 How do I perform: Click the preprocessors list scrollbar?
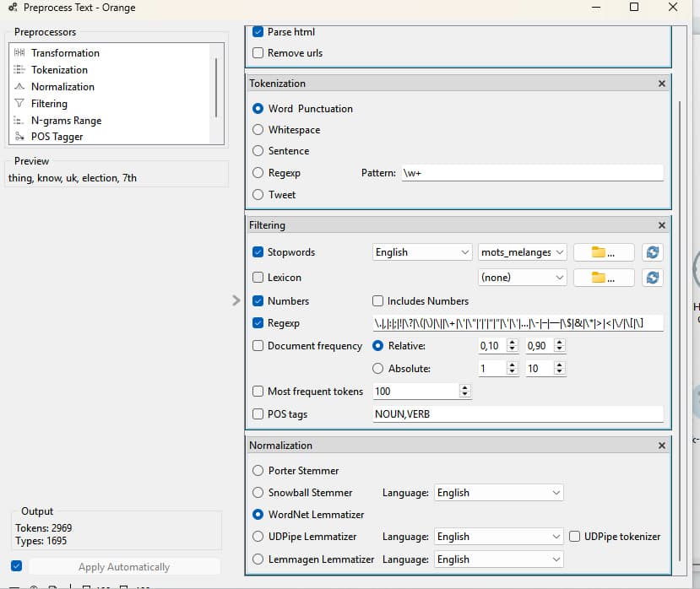tap(216, 88)
